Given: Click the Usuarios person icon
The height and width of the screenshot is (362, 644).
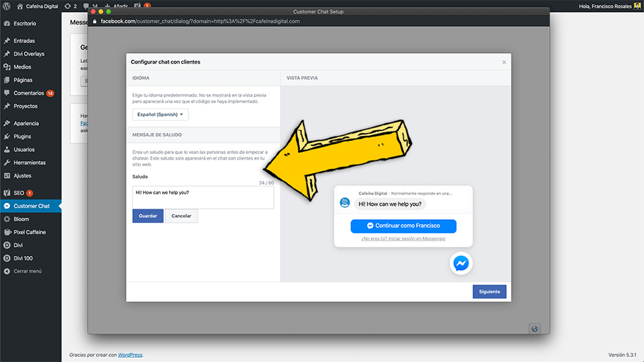Looking at the screenshot, I should point(6,150).
